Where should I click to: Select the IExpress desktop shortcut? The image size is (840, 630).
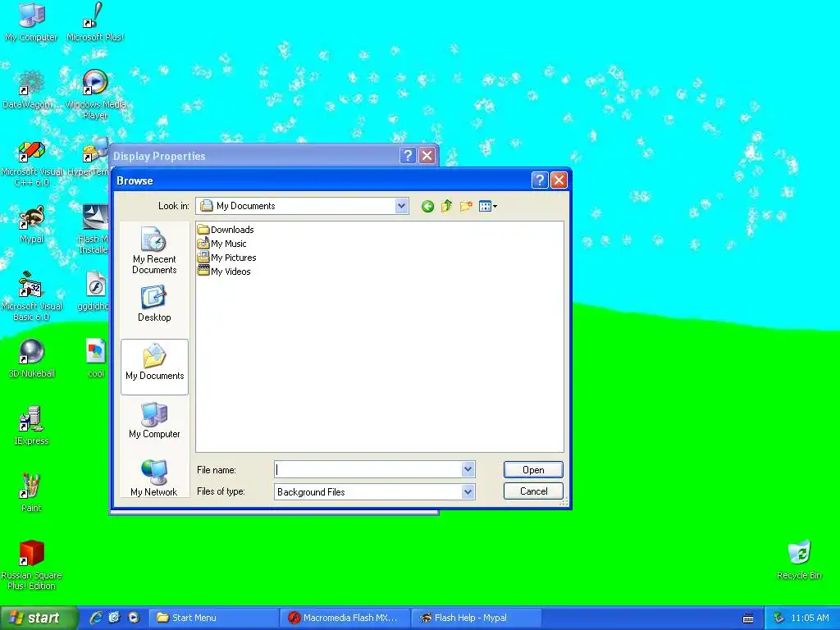tap(32, 426)
